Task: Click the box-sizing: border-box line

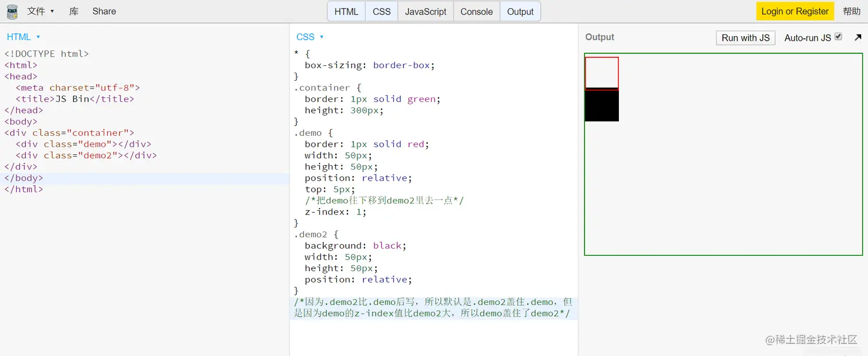Action: pyautogui.click(x=370, y=65)
